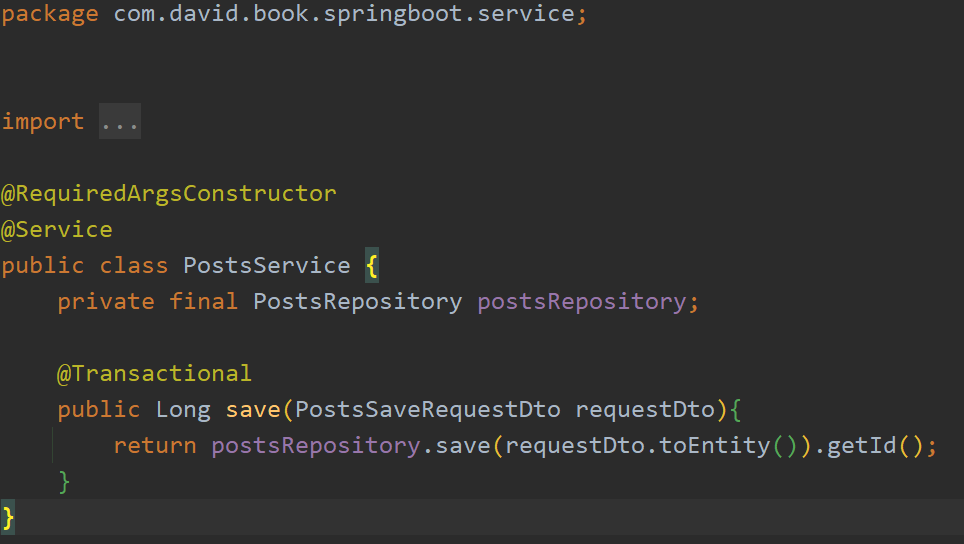Expand the folded import statements
Screen dimensions: 964x544
(x=120, y=121)
